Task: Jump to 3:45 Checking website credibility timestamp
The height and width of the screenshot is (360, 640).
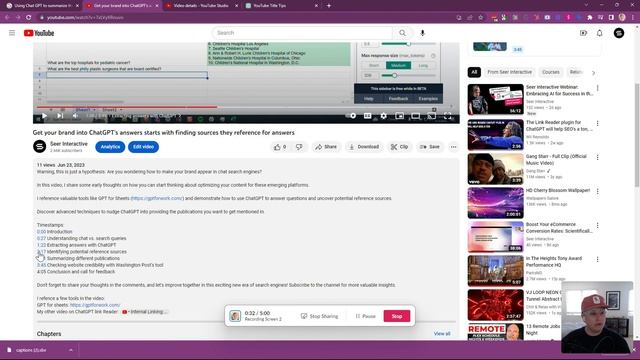Action: coord(41,265)
